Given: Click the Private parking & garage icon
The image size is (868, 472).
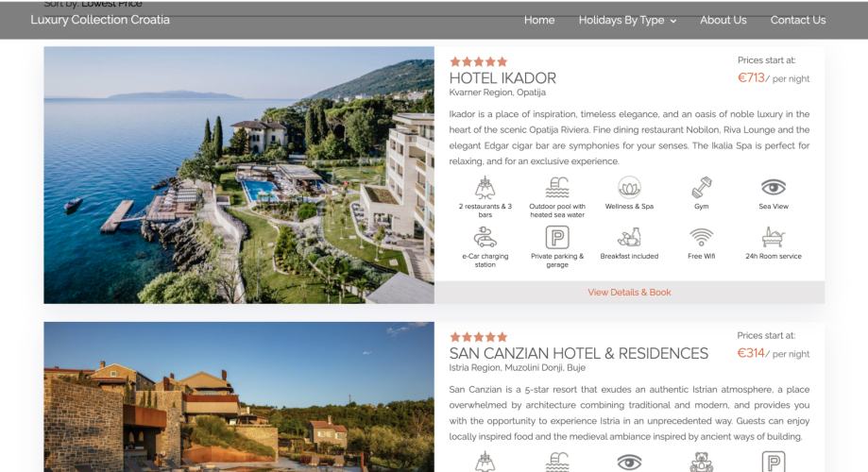Looking at the screenshot, I should 557,237.
